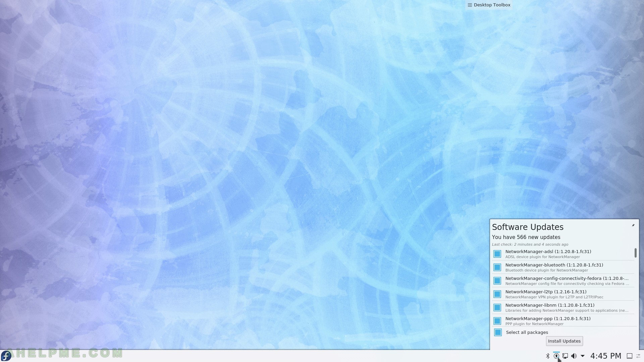Open the audio volume tray icon
The height and width of the screenshot is (362, 644).
tap(574, 356)
